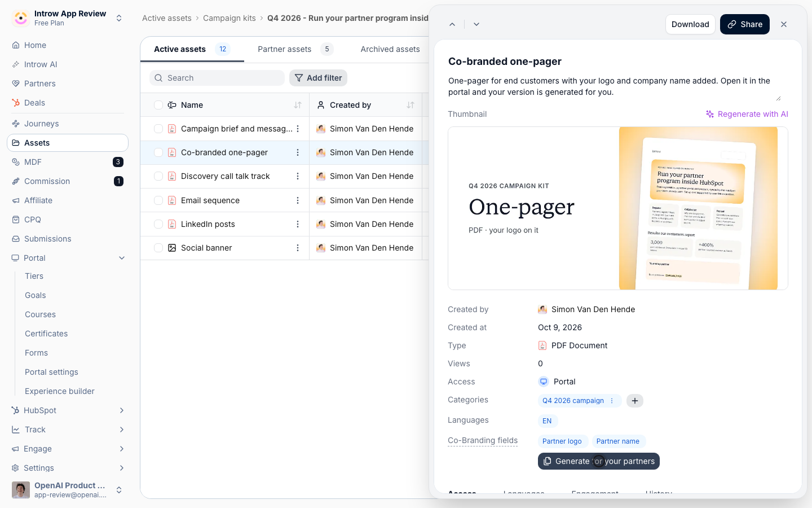Open MDF in the sidebar
Viewport: 812px width, 508px height.
[x=68, y=162]
